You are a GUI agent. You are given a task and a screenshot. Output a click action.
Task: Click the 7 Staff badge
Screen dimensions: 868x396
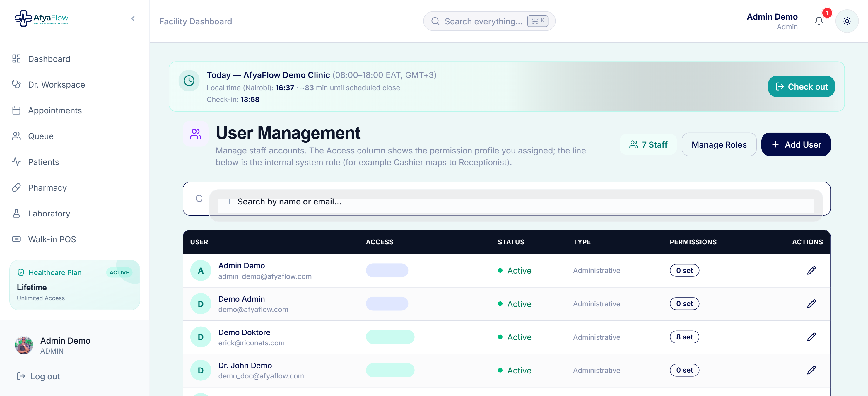pyautogui.click(x=648, y=145)
